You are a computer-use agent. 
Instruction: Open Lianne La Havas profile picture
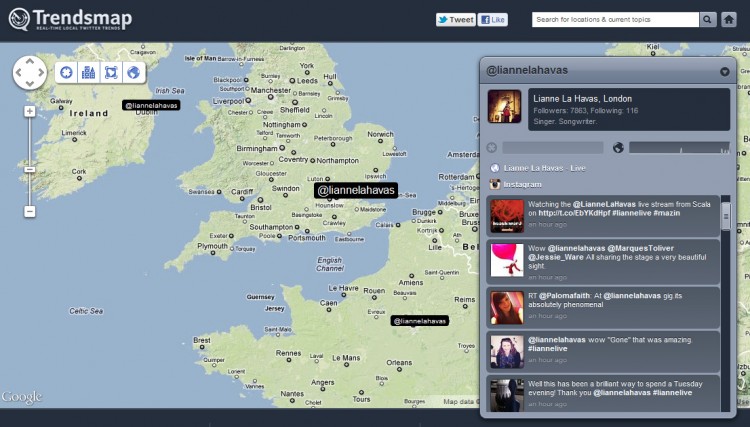pos(504,107)
